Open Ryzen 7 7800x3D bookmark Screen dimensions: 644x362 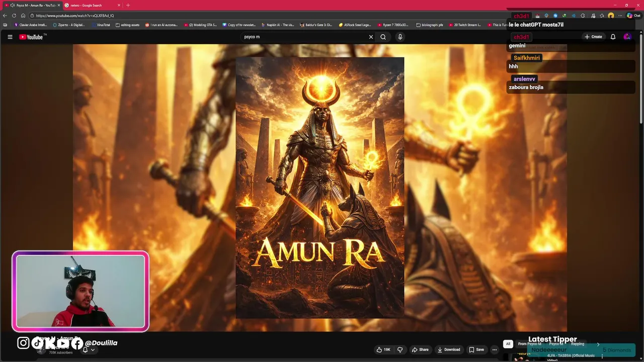[x=394, y=25]
